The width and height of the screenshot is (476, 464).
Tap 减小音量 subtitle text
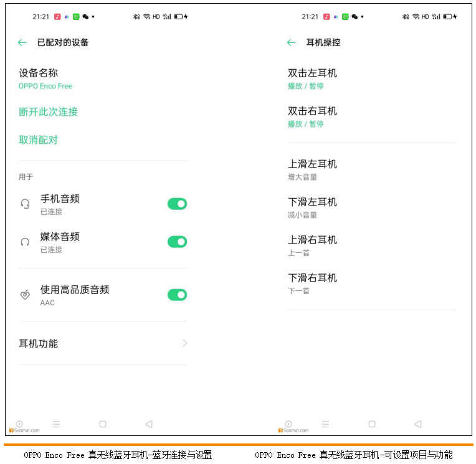point(302,215)
